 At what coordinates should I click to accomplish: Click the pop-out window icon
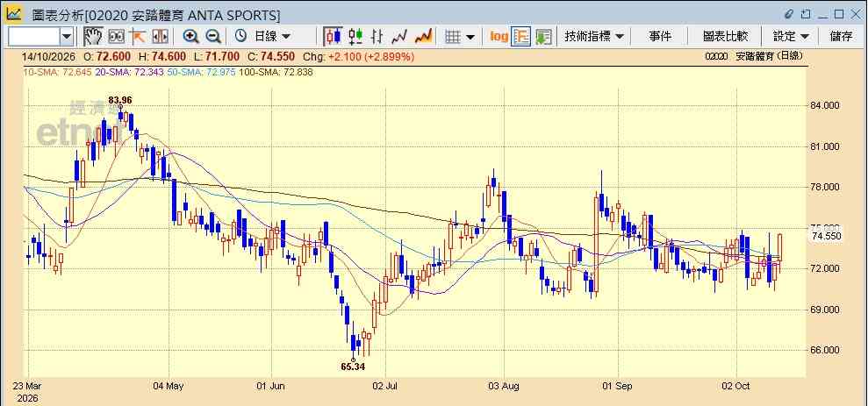[x=806, y=13]
